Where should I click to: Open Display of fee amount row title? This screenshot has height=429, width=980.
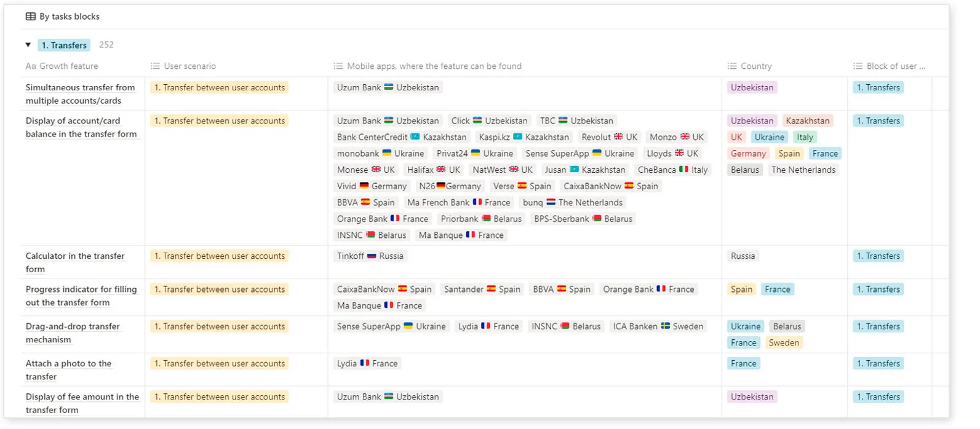82,403
